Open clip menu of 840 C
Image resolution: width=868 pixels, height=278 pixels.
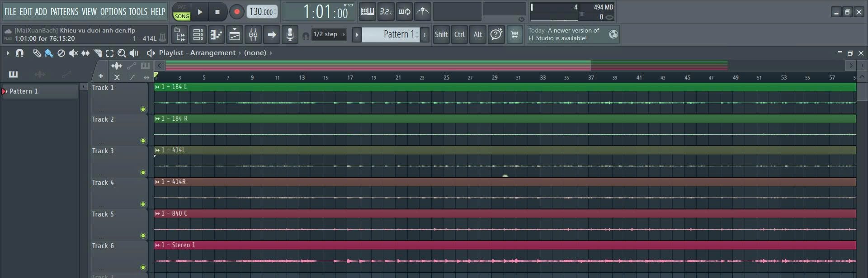tap(157, 213)
